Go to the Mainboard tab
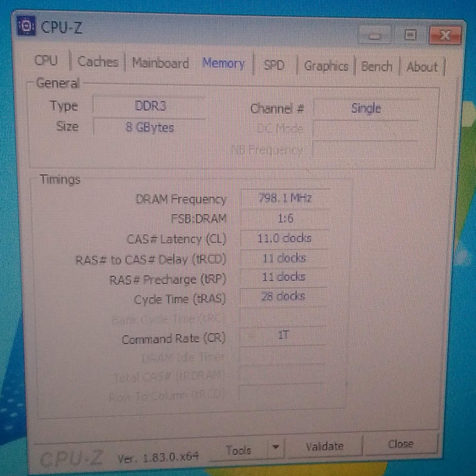The height and width of the screenshot is (476, 476). click(160, 63)
